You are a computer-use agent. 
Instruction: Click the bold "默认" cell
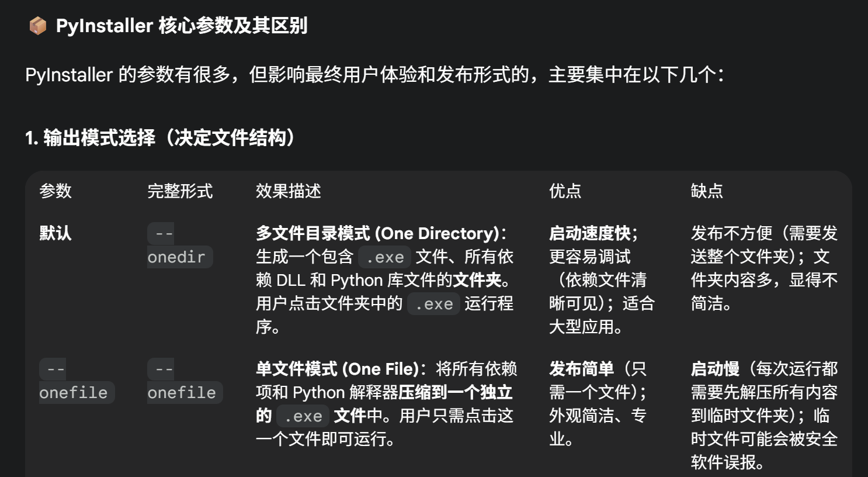55,233
